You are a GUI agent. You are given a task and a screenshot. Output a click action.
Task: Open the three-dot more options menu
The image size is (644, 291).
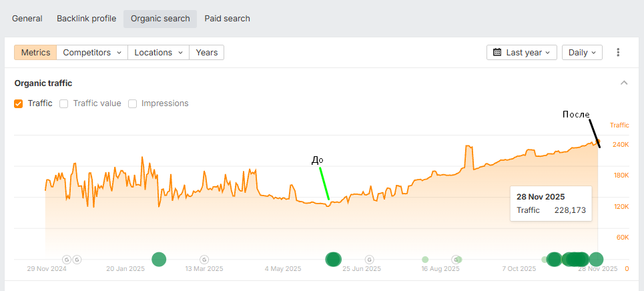(618, 53)
